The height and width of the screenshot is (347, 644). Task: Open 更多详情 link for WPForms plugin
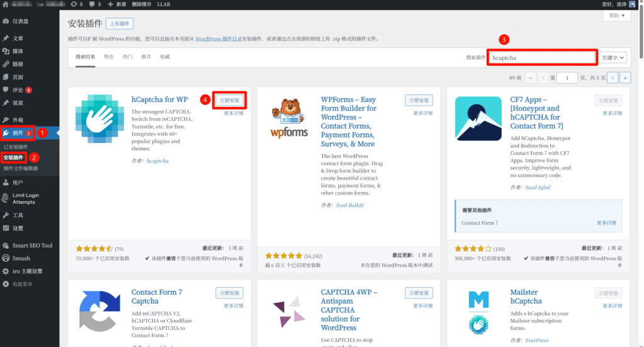(423, 113)
